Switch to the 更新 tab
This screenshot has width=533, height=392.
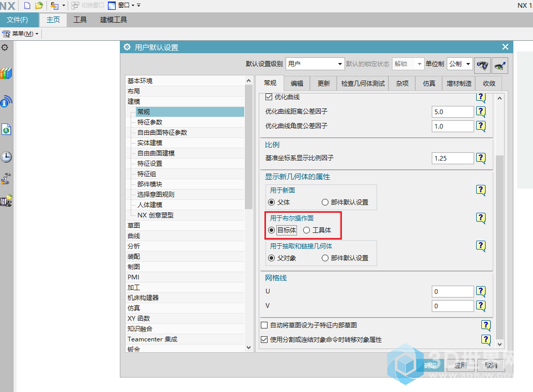tap(324, 84)
